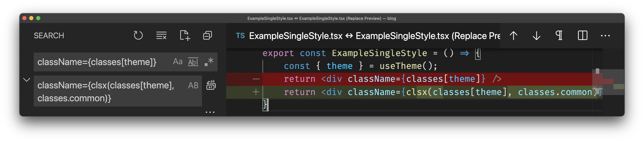The image size is (644, 142).
Task: Click 'useTheme();' in the code
Action: click(409, 66)
